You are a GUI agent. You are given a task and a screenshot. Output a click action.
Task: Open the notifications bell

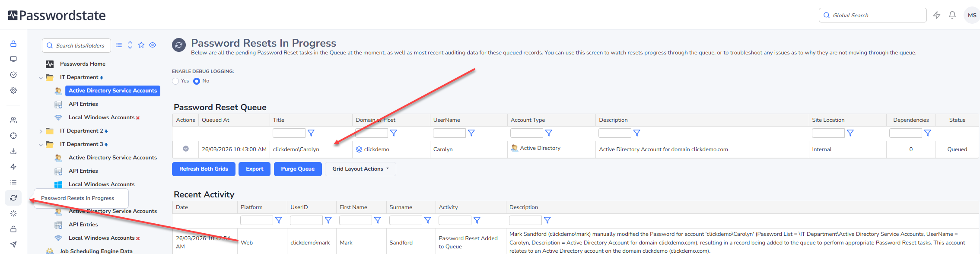pos(952,15)
